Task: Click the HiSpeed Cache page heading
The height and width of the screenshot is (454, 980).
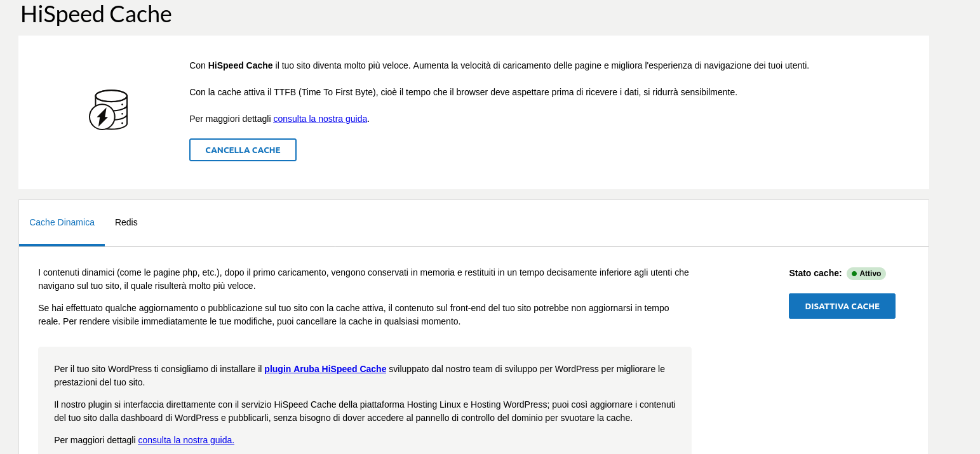Action: point(96,14)
